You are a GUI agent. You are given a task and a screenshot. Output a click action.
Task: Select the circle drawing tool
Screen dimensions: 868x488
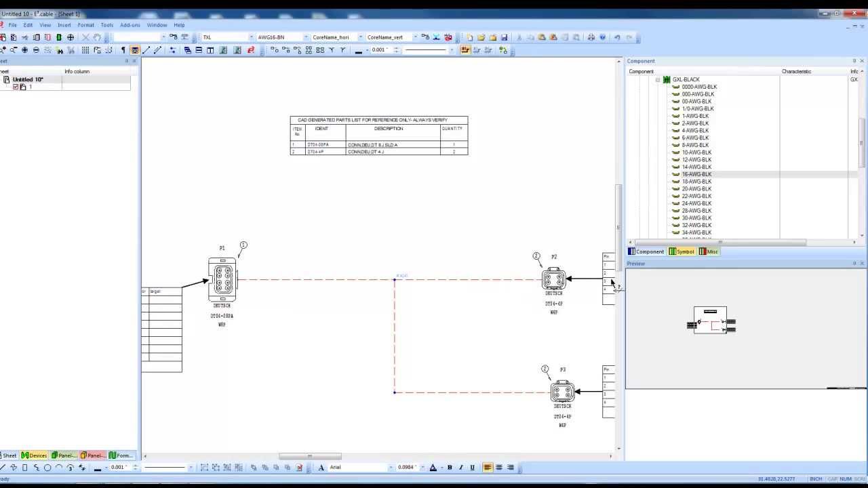click(x=47, y=467)
